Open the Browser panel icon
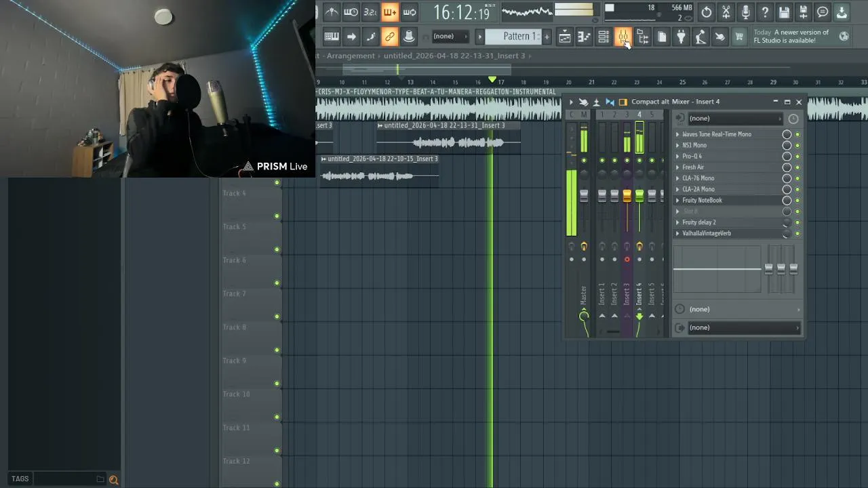Image resolution: width=868 pixels, height=488 pixels. tap(642, 37)
